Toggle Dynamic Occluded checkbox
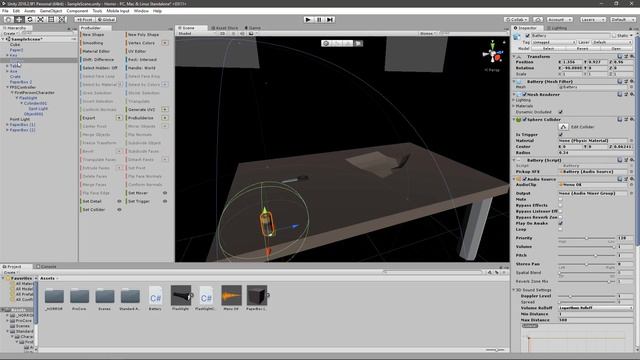This screenshot has height=360, width=640. pos(560,112)
